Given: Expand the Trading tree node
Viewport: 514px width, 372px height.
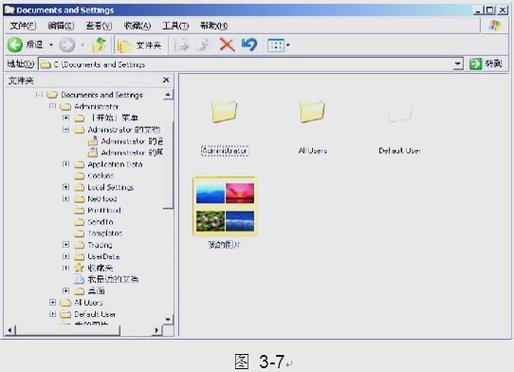Looking at the screenshot, I should click(x=66, y=245).
